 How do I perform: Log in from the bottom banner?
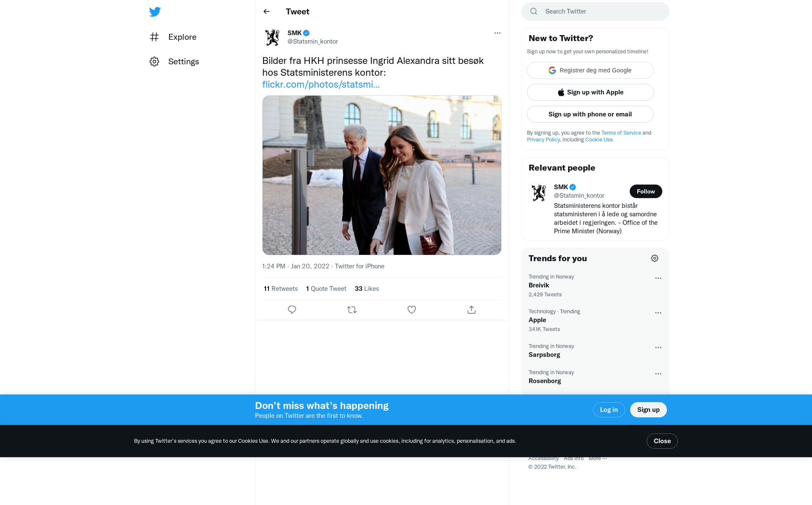point(609,410)
